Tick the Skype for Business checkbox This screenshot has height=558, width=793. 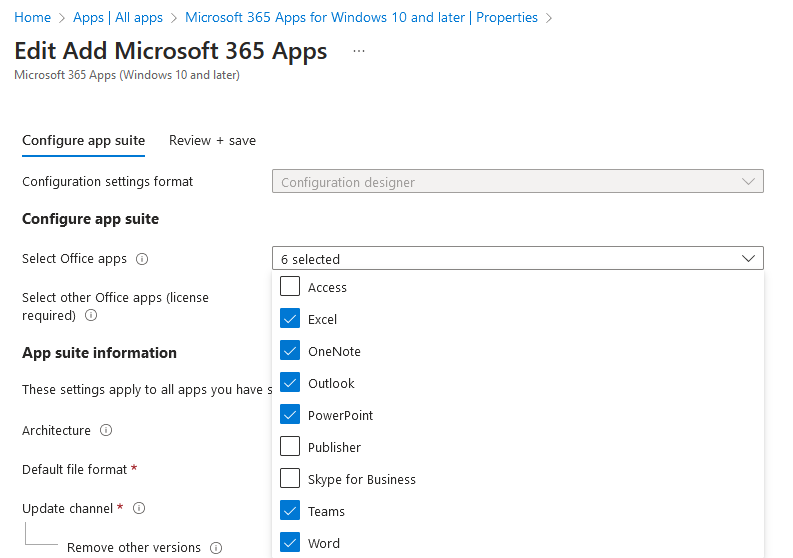290,478
